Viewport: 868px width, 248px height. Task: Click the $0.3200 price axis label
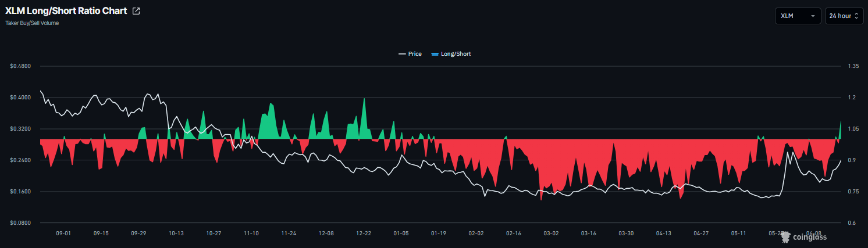pyautogui.click(x=20, y=129)
